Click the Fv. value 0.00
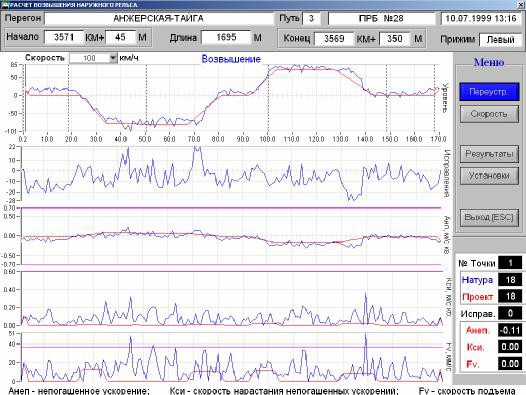Screen dimensions: 526x395 (x=510, y=364)
